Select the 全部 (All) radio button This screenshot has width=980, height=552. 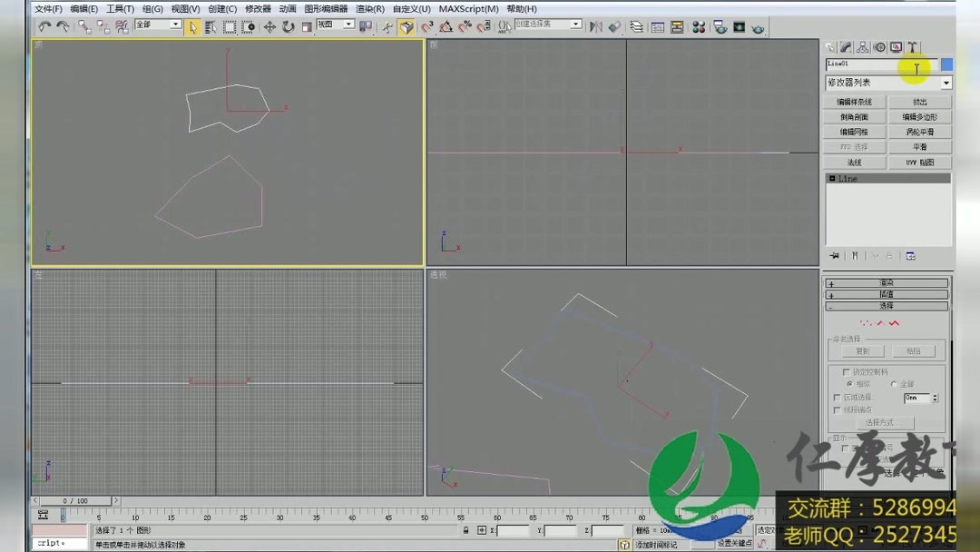[895, 384]
